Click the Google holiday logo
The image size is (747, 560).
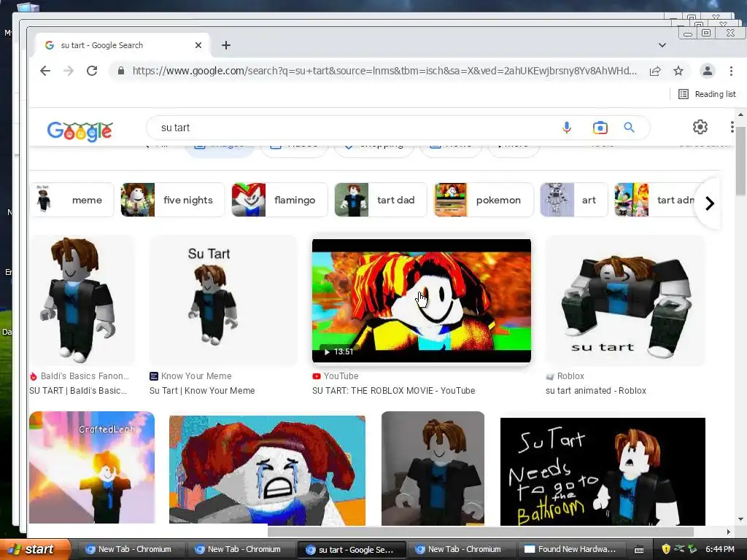click(x=80, y=131)
